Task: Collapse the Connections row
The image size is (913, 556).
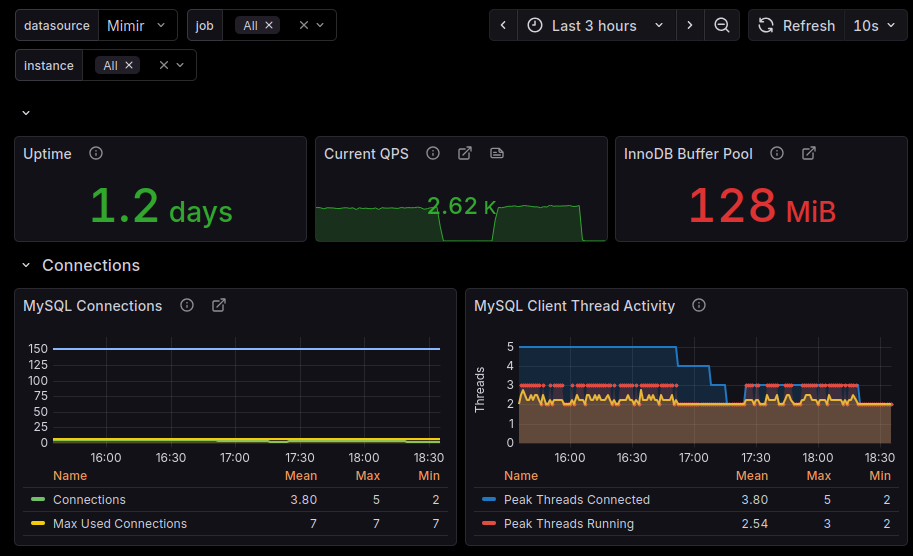Action: pos(26,265)
